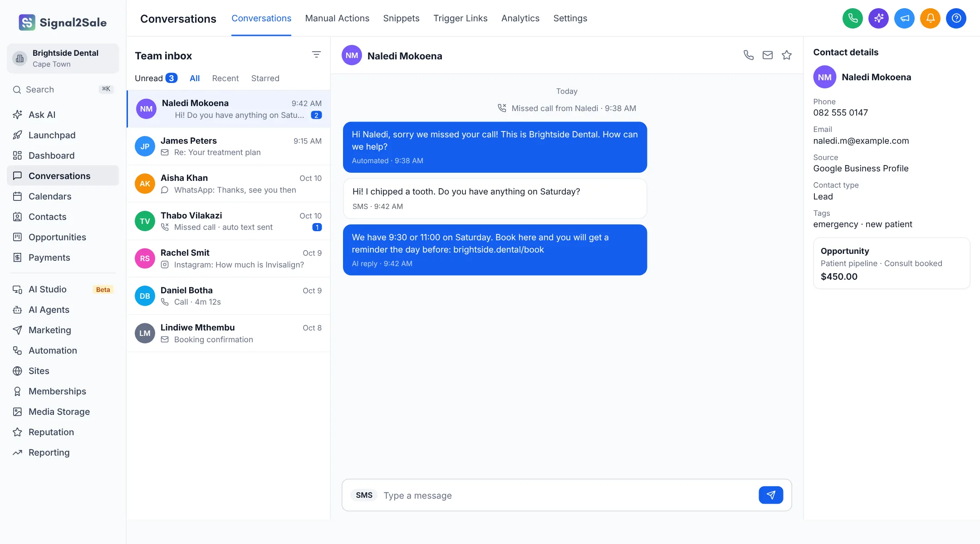Open the Opportunity card for $450.00
980x544 pixels.
tap(892, 263)
